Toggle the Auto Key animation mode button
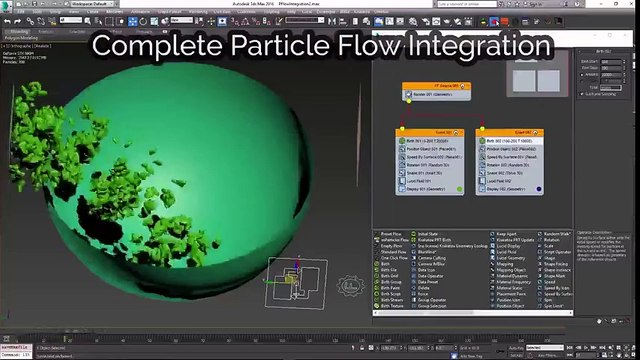Screen dimensions: 640x360 (x=516, y=348)
